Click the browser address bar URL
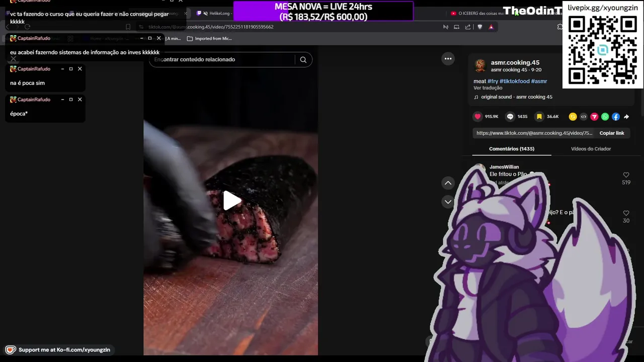This screenshot has width=644, height=362. point(211,27)
